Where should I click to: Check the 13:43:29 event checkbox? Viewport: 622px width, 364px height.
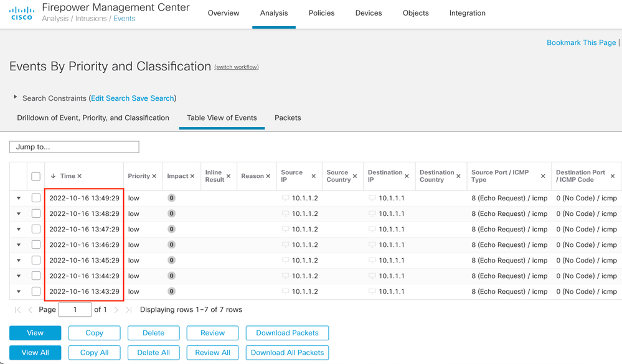(35, 291)
